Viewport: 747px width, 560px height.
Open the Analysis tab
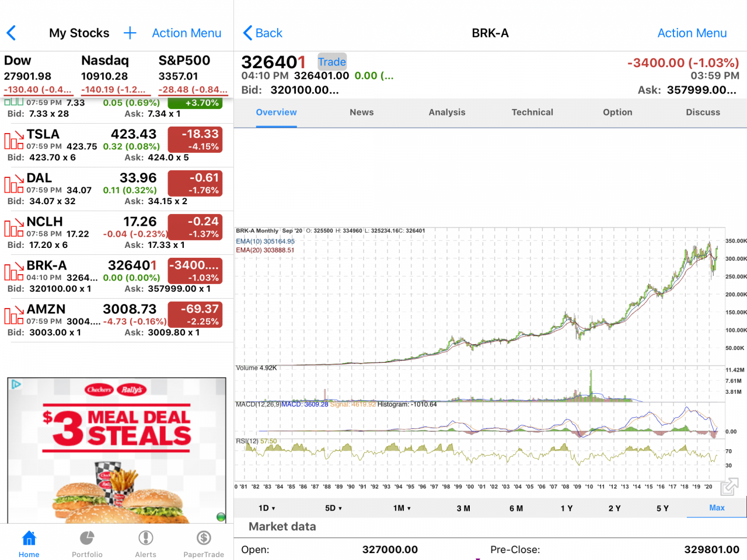click(x=447, y=112)
